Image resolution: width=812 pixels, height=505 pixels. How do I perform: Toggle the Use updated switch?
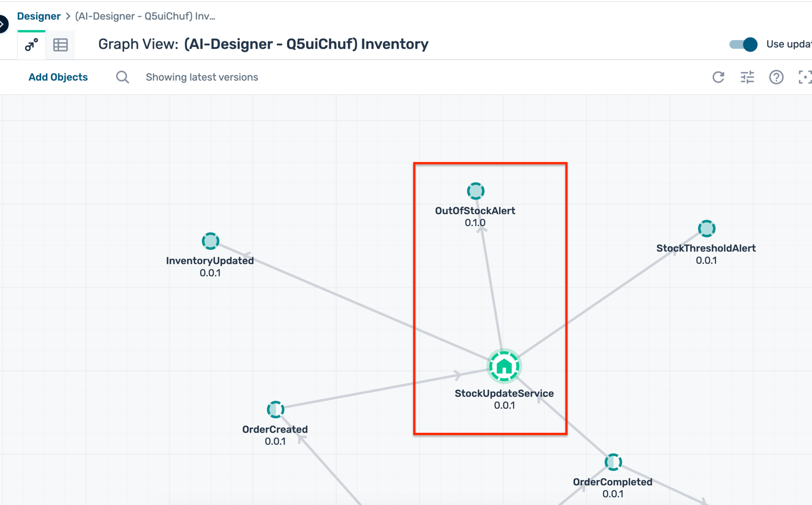coord(743,44)
